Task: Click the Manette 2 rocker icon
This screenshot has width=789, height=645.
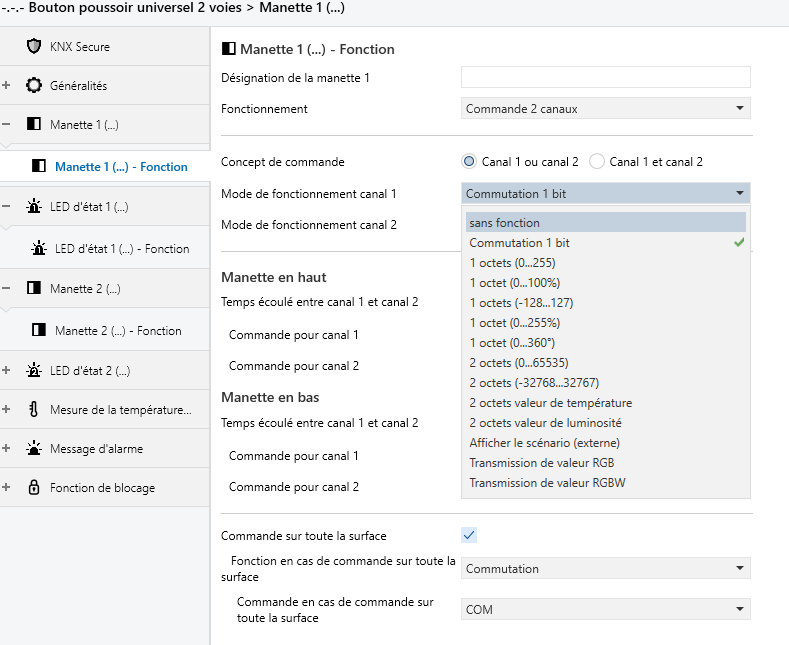Action: [34, 289]
